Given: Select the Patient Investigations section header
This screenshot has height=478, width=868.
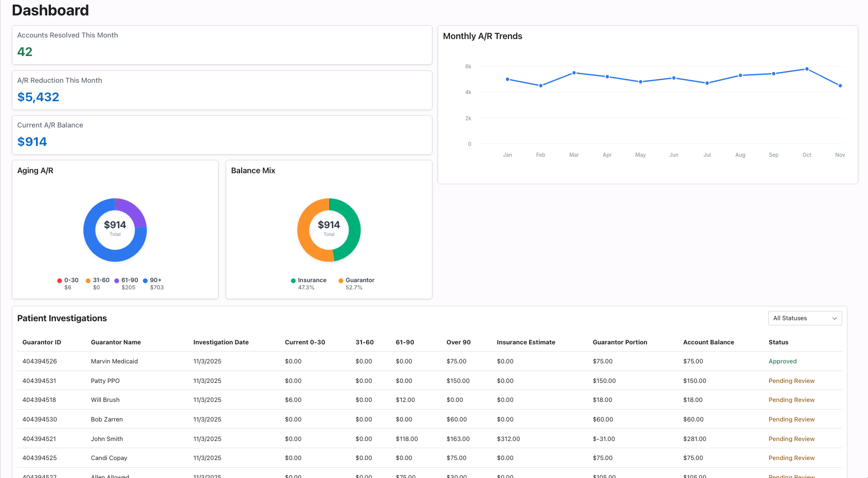Looking at the screenshot, I should (62, 318).
